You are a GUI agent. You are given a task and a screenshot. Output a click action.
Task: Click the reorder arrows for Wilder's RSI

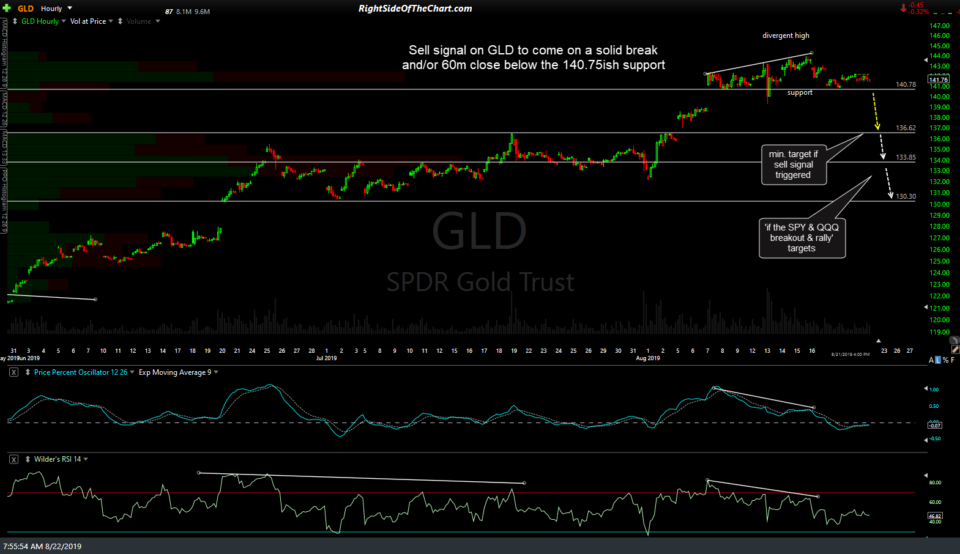coord(28,459)
